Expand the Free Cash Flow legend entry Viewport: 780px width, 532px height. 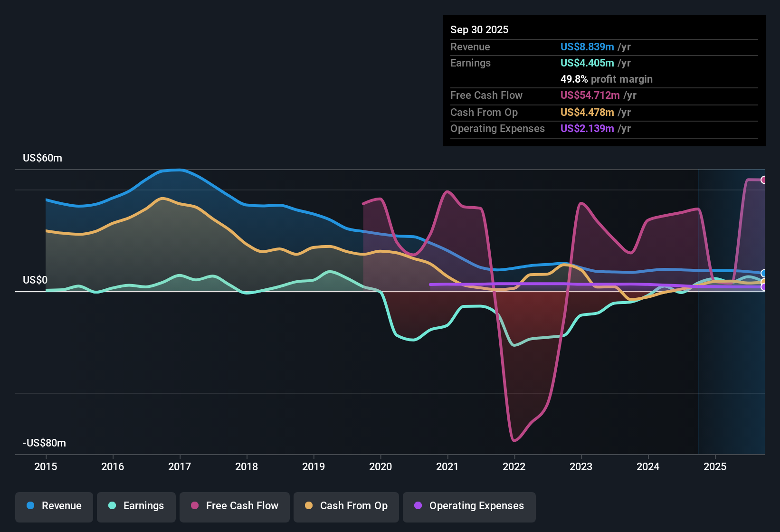(234, 506)
